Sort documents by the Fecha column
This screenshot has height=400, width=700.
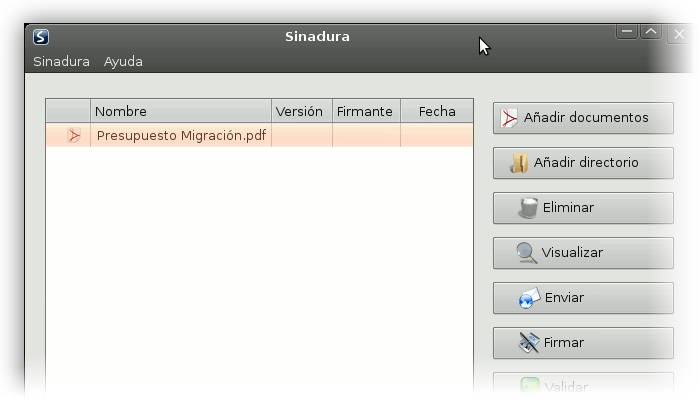click(x=436, y=111)
